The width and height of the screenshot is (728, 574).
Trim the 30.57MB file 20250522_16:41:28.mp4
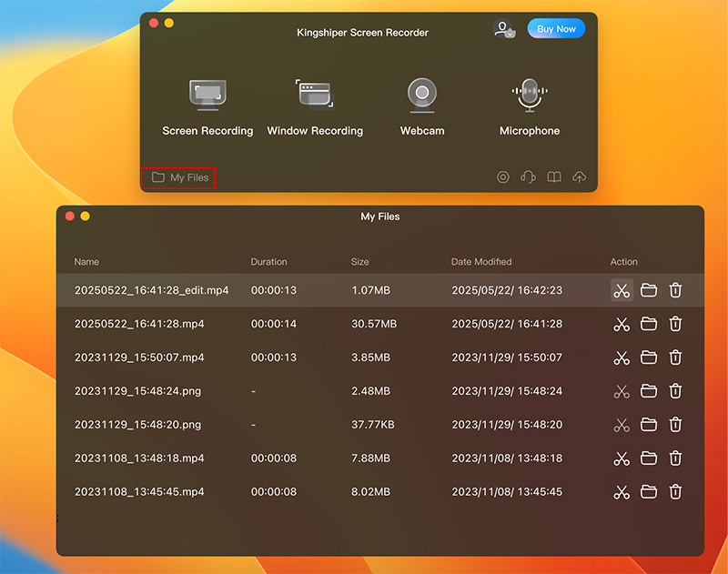(622, 324)
